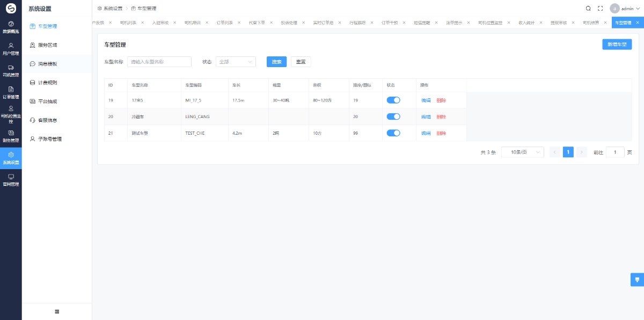Screen dimensions: 644x320
Task: Click the 前往 page number input
Action: pyautogui.click(x=615, y=152)
